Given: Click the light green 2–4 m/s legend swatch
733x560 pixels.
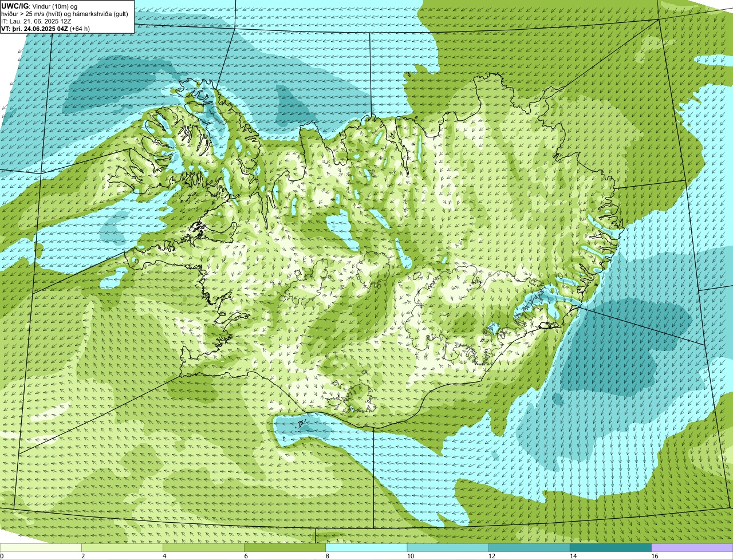Looking at the screenshot, I should coord(123,547).
